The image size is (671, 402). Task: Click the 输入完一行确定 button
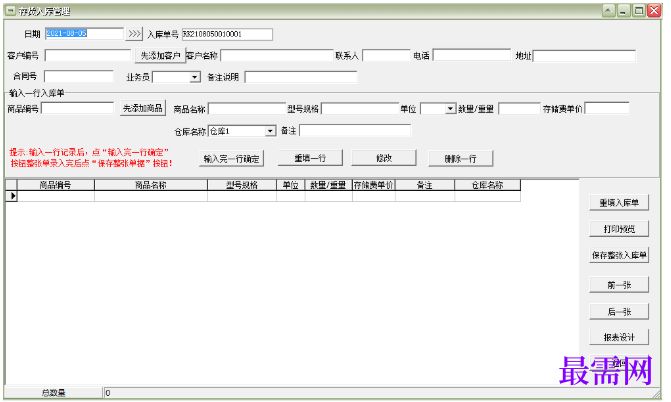232,159
